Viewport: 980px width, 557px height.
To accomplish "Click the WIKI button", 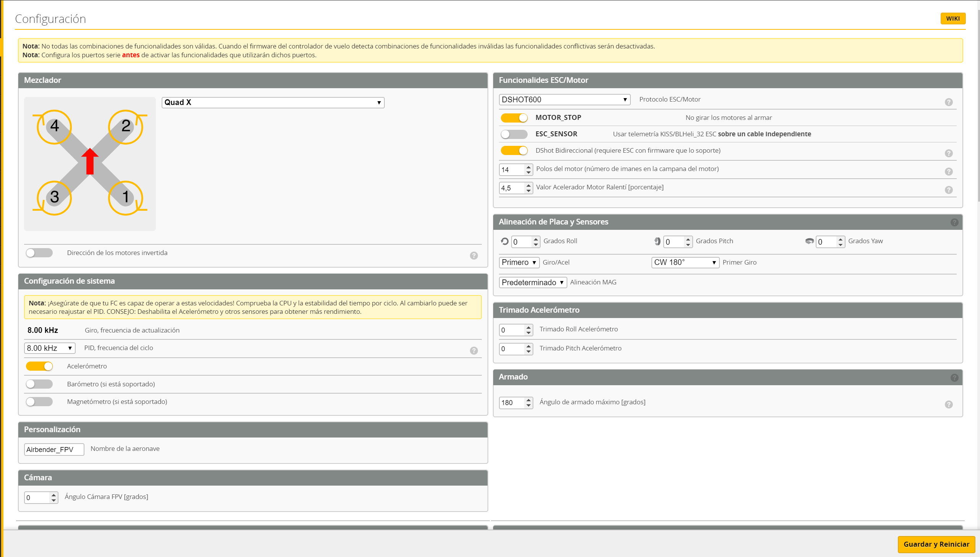I will (x=952, y=18).
